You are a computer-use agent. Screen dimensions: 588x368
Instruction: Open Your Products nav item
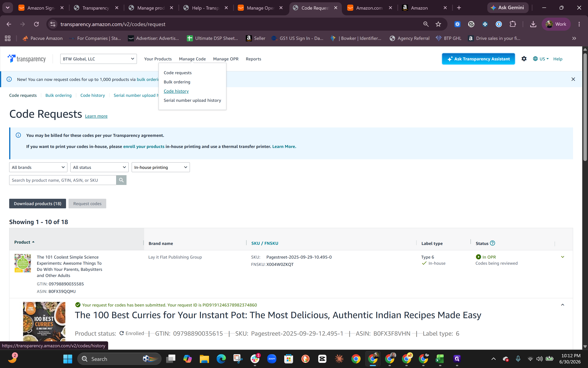[x=158, y=59]
